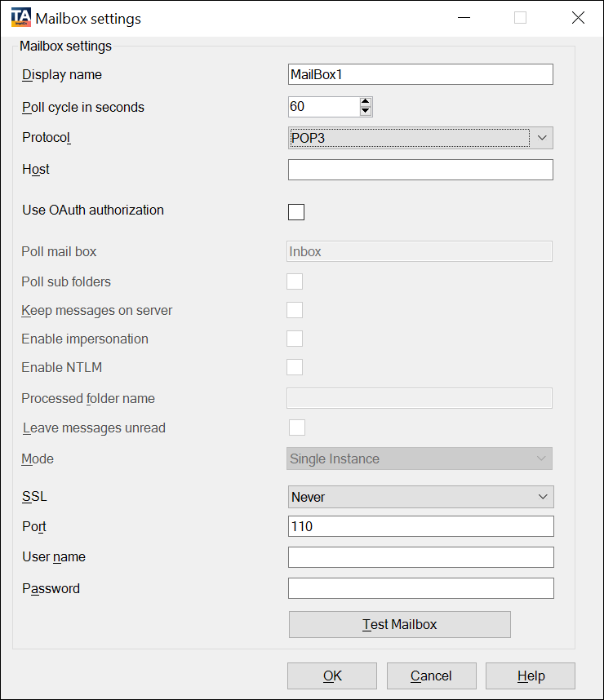Click inside the Port field showing 110
Image resolution: width=604 pixels, height=700 pixels.
(x=420, y=526)
